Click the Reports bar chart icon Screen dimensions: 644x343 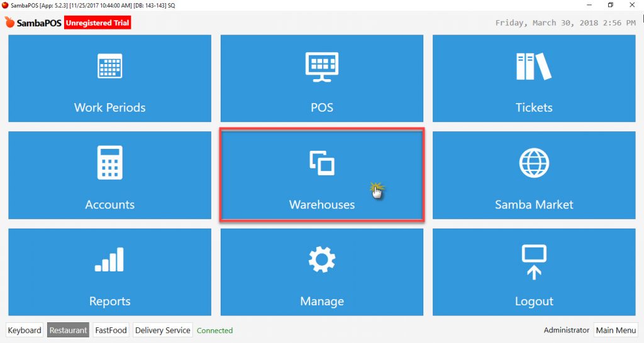click(109, 259)
